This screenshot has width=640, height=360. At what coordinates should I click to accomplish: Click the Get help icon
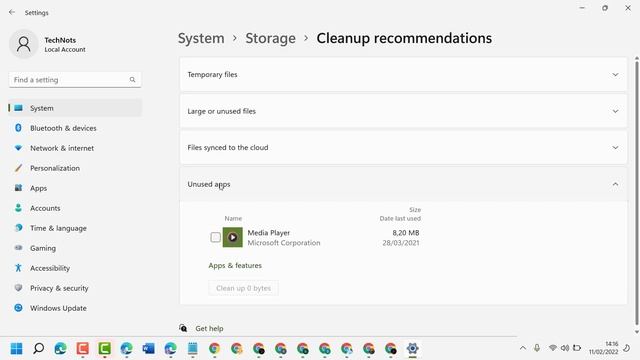click(x=183, y=328)
